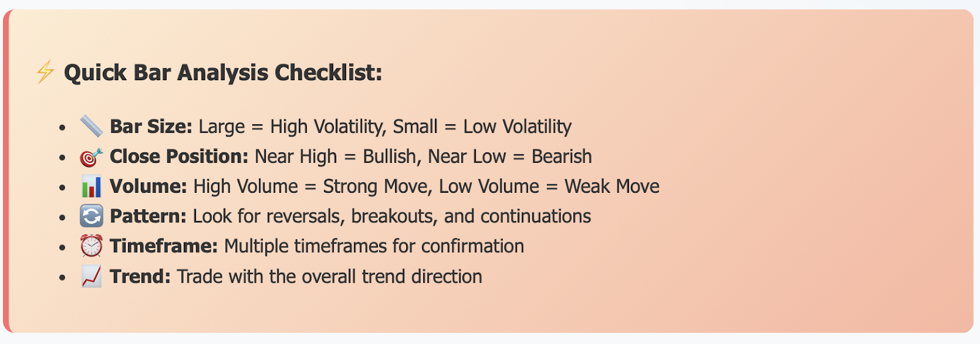
Task: Click the bold Pattern label
Action: coord(148,217)
